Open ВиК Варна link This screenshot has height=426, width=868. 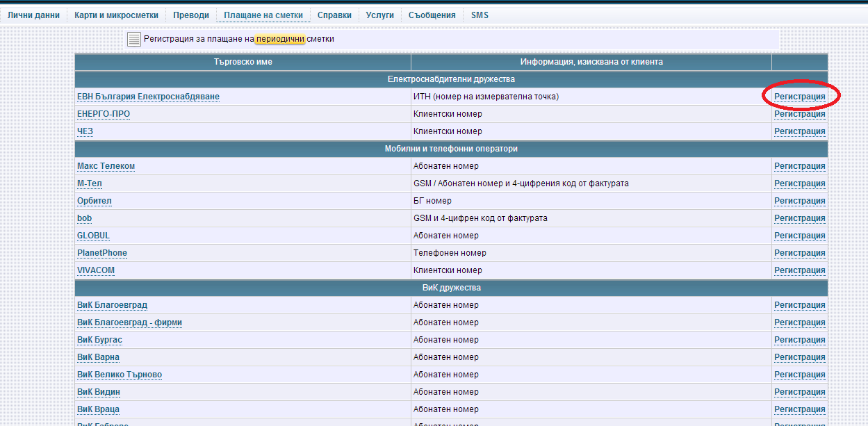click(98, 357)
